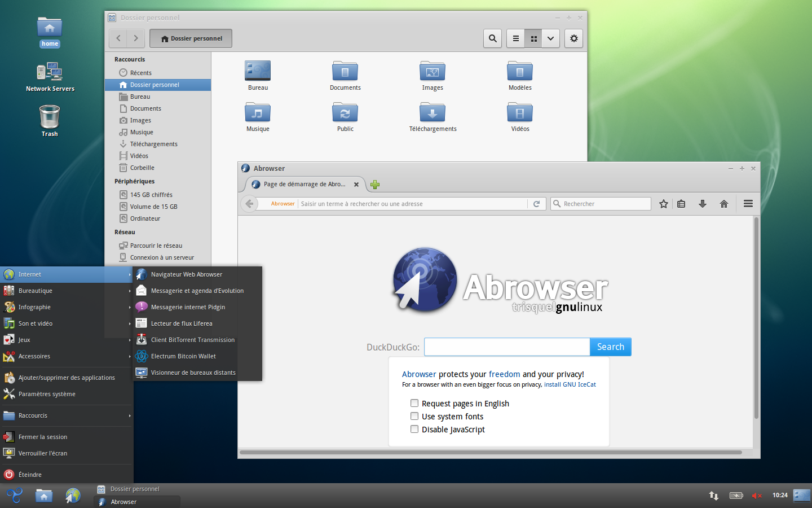
Task: Select '145 GB chiffrés' device
Action: click(158, 195)
